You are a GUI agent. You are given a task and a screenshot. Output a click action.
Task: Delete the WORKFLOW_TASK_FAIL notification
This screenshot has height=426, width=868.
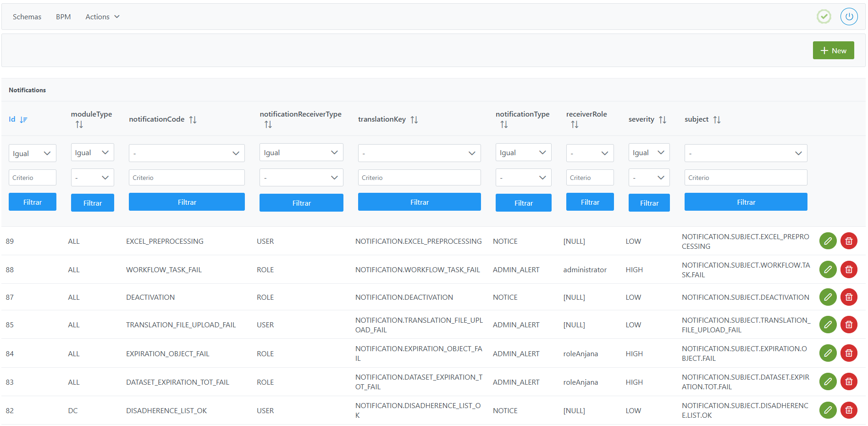pos(849,269)
